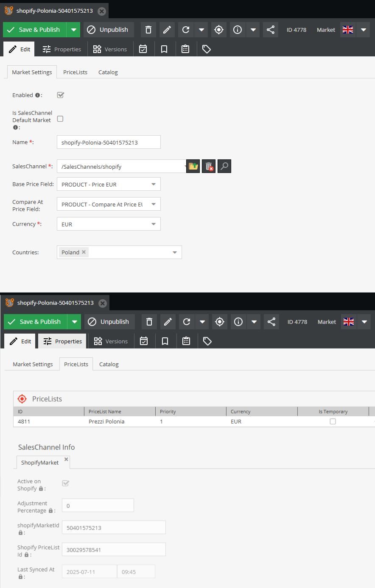The height and width of the screenshot is (588, 375).
Task: Tick Is Temporary for Prezzi Polonia
Action: coord(333,421)
